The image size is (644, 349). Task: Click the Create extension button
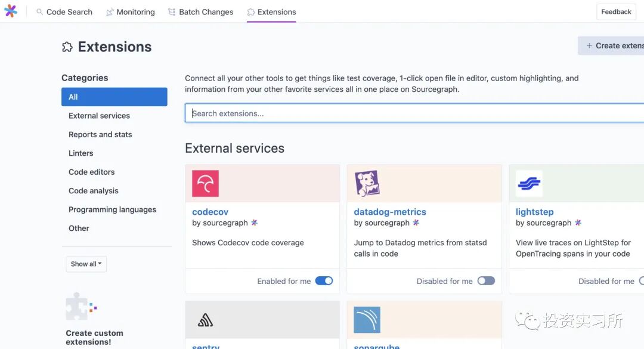click(x=611, y=45)
